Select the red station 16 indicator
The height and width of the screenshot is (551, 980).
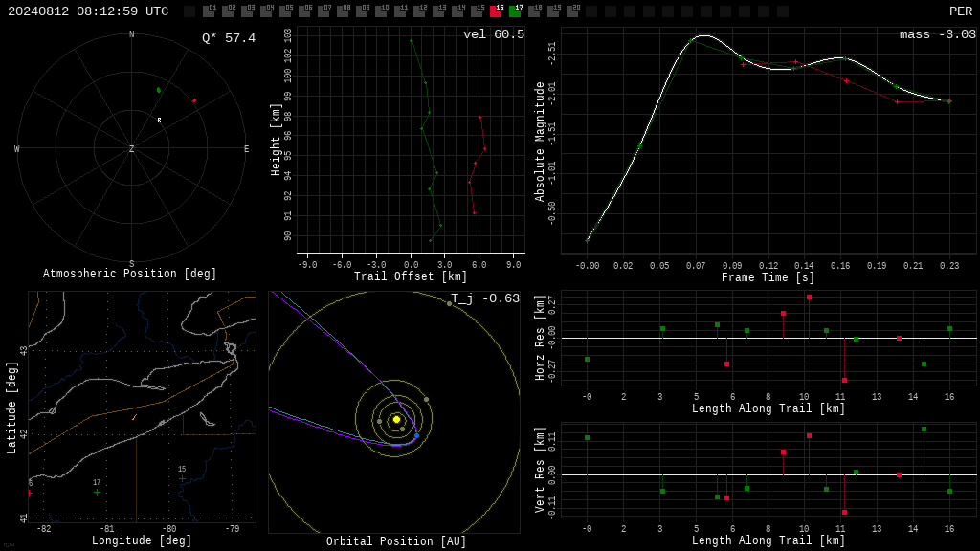[x=497, y=11]
